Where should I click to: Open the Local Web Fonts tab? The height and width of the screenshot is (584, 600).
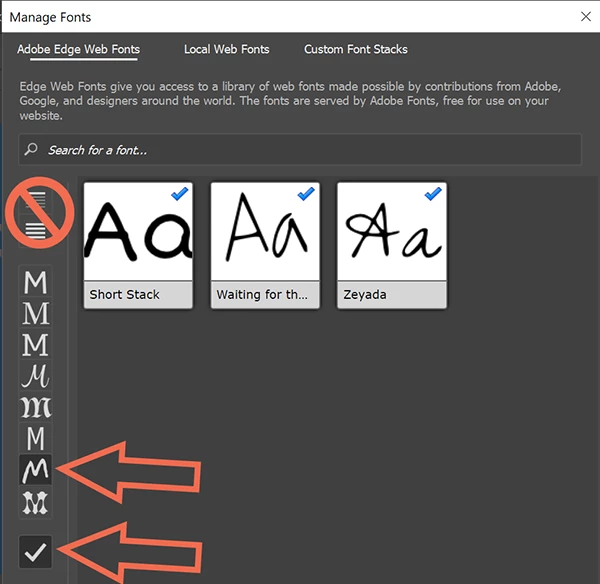227,49
